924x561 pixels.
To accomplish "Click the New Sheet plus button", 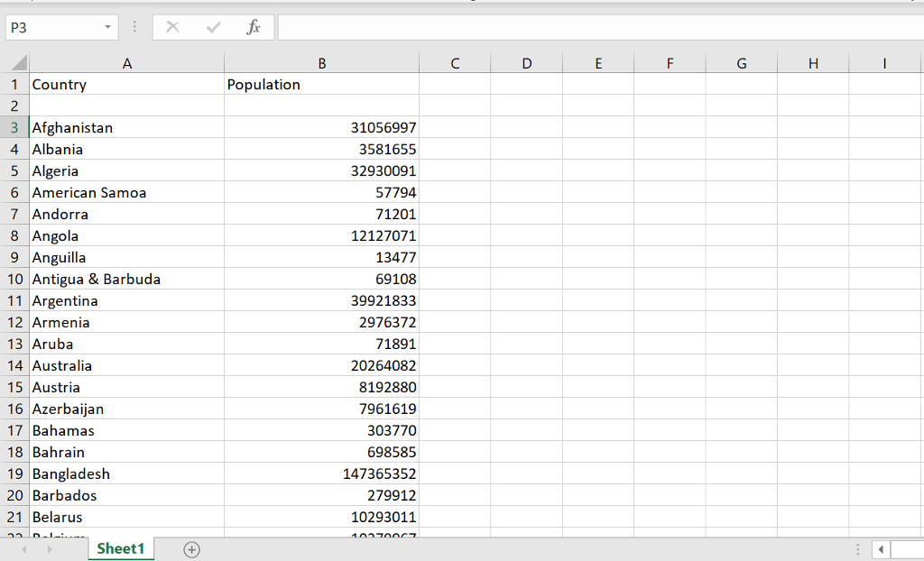I will [x=190, y=548].
